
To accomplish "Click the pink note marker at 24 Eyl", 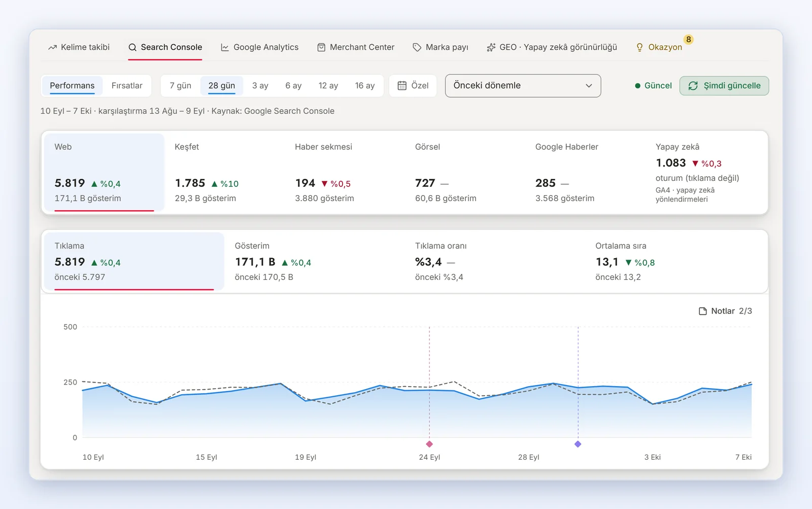I will click(429, 444).
